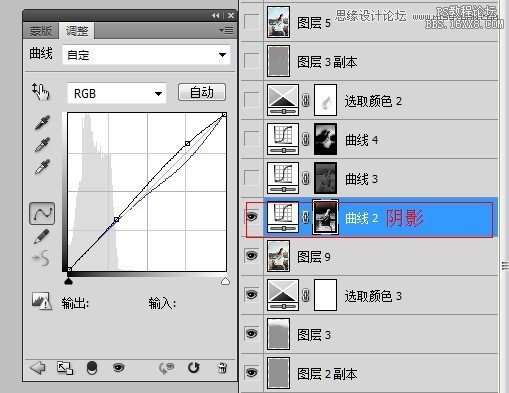Screen dimensions: 509x393
Task: Select curves icon of 曲线 3 layer
Action: point(283,178)
